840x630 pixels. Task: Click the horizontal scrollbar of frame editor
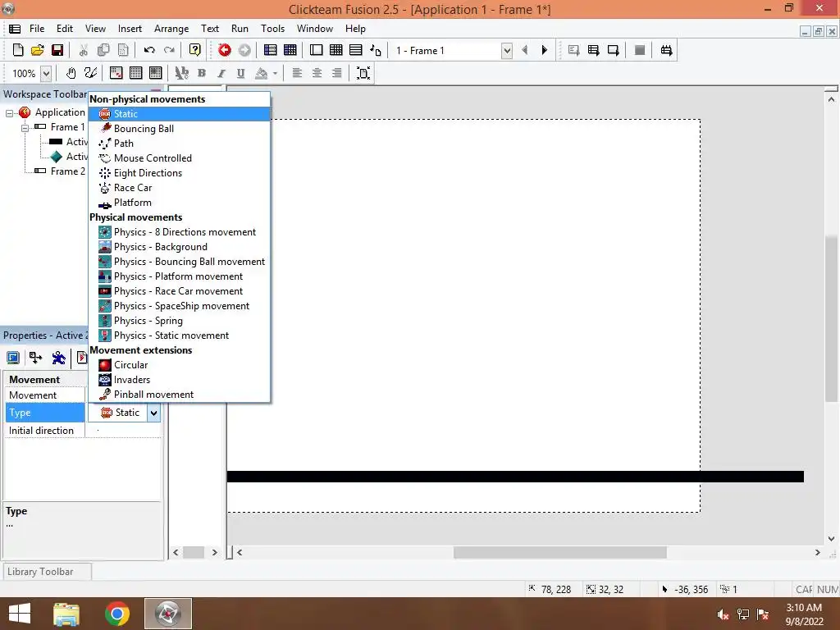[559, 552]
